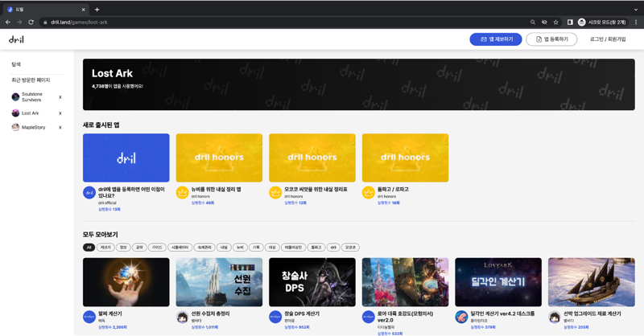
Task: Select the 돌파고 filter tag
Action: (x=316, y=248)
